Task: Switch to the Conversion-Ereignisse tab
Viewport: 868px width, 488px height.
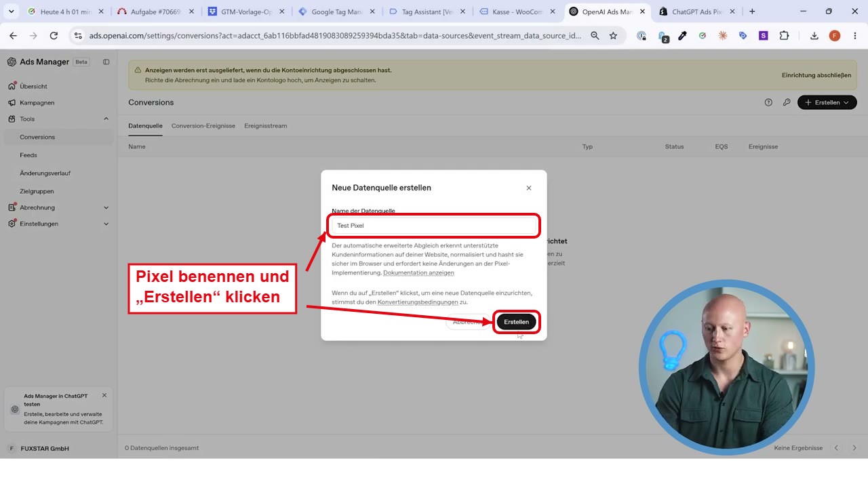Action: (x=203, y=126)
